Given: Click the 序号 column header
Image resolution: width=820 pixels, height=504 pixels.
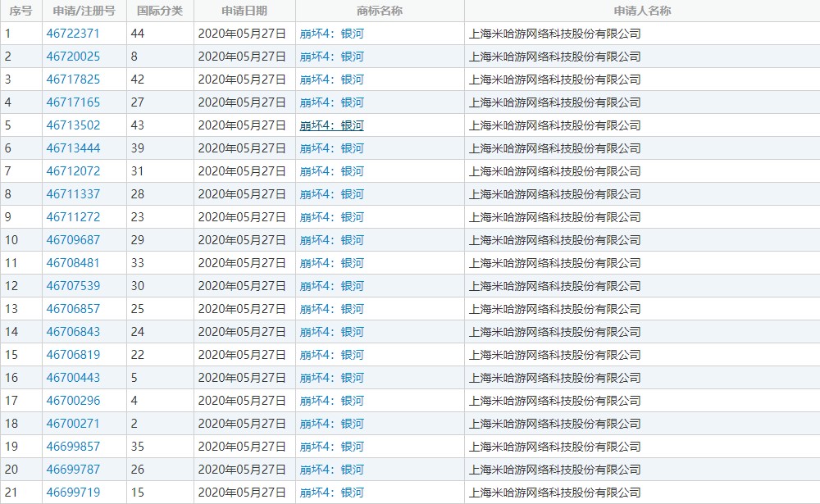Looking at the screenshot, I should click(21, 11).
